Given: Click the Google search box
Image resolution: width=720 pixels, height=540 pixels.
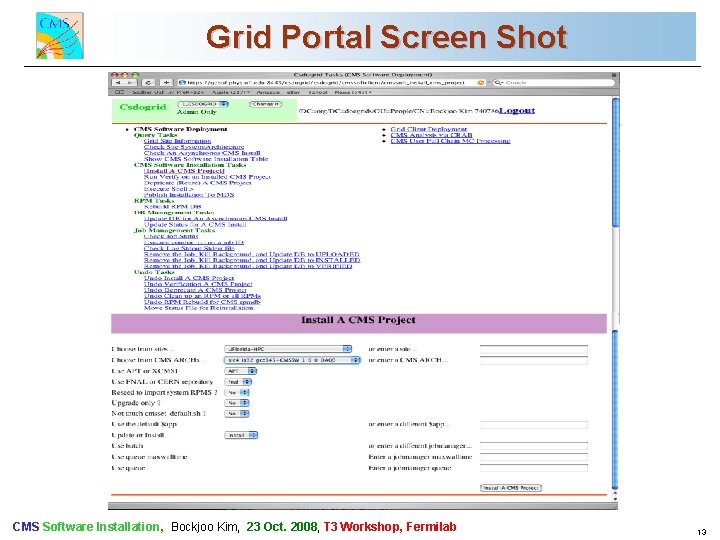Looking at the screenshot, I should 553,83.
